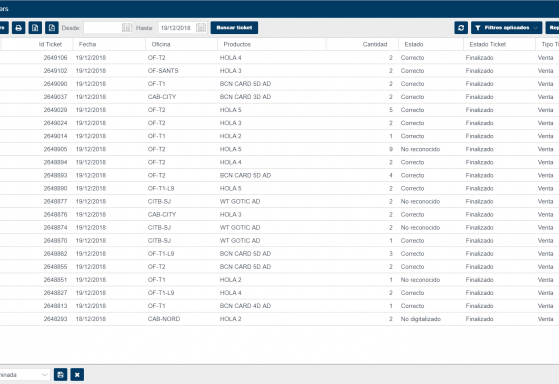Viewport: 559px width, 384px height.
Task: Sort by the Fecha column header
Action: [87, 44]
